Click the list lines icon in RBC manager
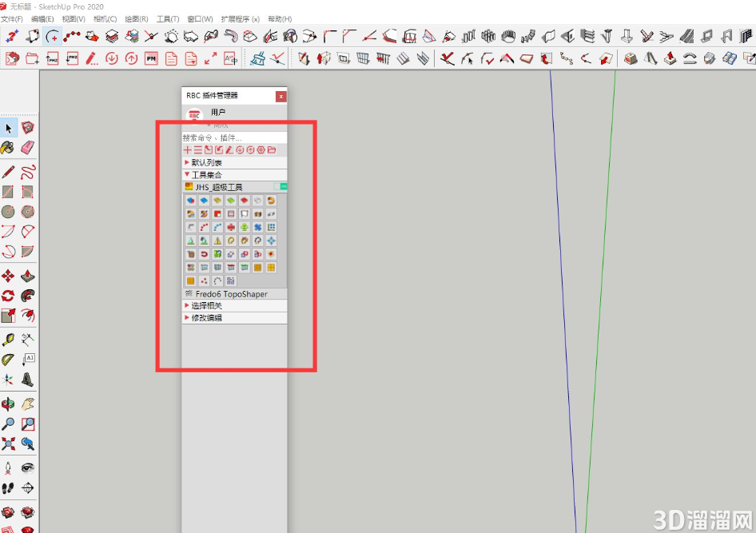 tap(197, 150)
